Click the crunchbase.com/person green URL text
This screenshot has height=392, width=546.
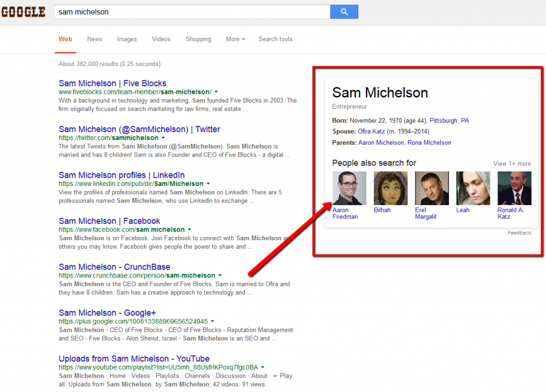tap(137, 276)
